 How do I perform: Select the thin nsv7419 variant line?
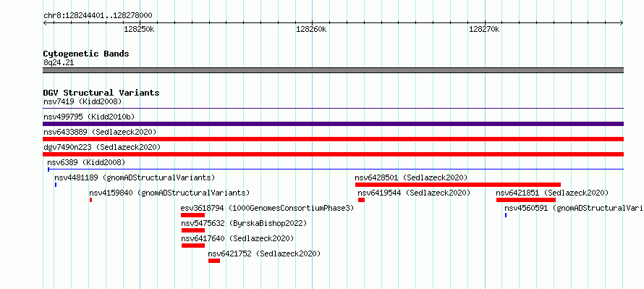333,109
